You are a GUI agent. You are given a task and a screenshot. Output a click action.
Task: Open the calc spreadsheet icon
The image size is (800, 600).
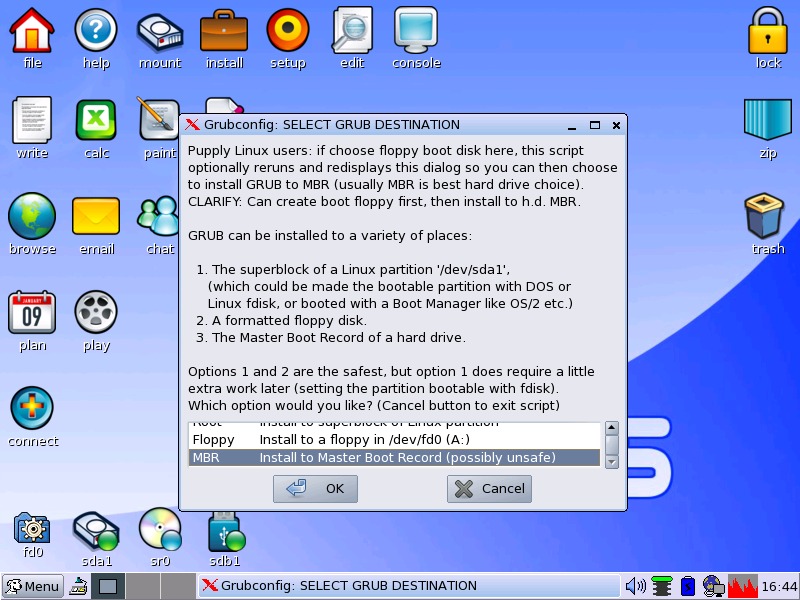coord(96,121)
